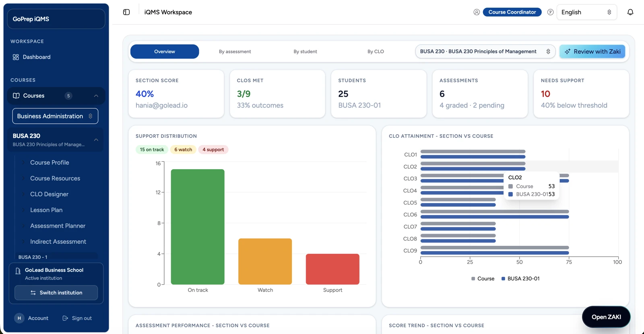Screen dimensions: 644x334
Task: Collapse the Courses section chevron
Action: click(96, 96)
